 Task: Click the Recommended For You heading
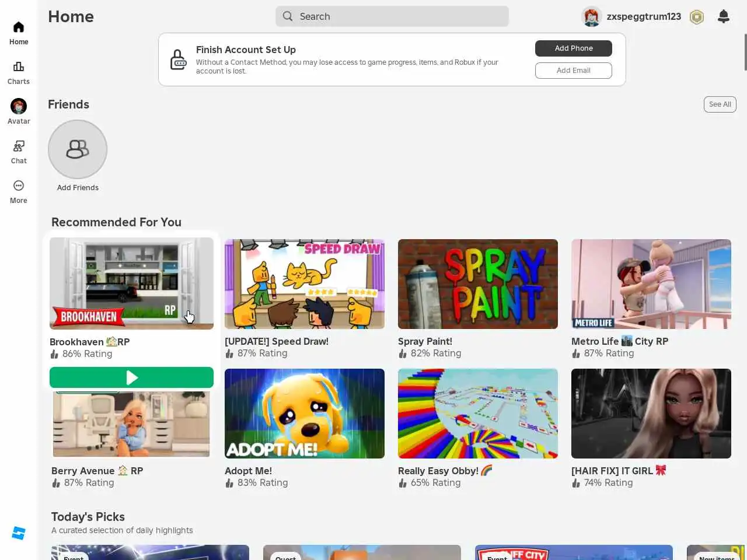click(x=116, y=222)
